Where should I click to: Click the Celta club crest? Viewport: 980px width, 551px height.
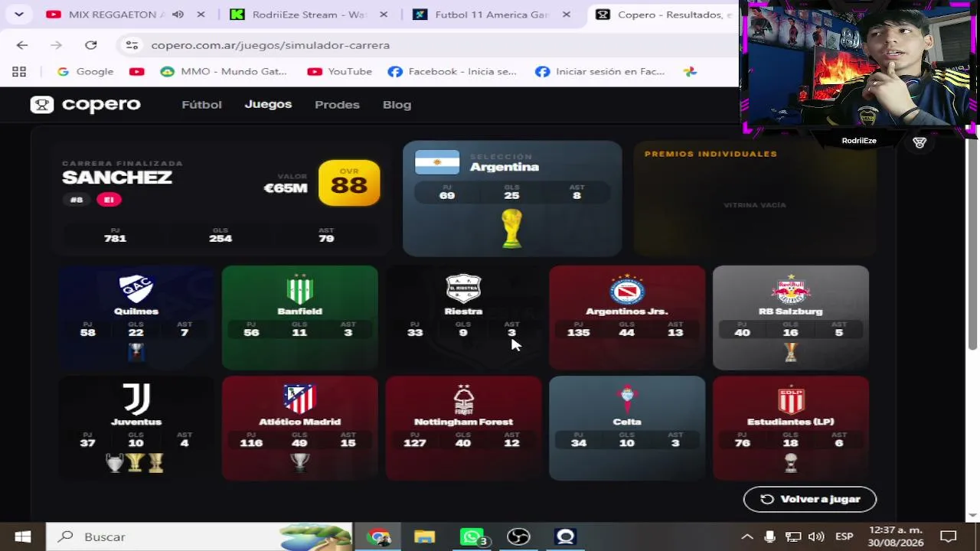point(627,399)
